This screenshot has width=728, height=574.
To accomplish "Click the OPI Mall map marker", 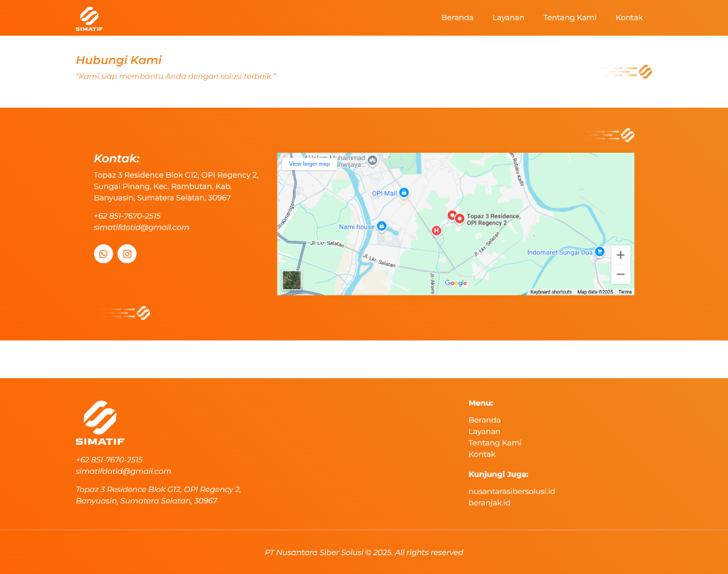I will pos(404,193).
